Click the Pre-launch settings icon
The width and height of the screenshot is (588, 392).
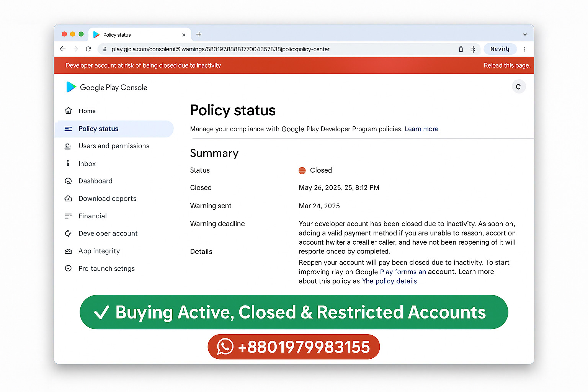tap(68, 268)
